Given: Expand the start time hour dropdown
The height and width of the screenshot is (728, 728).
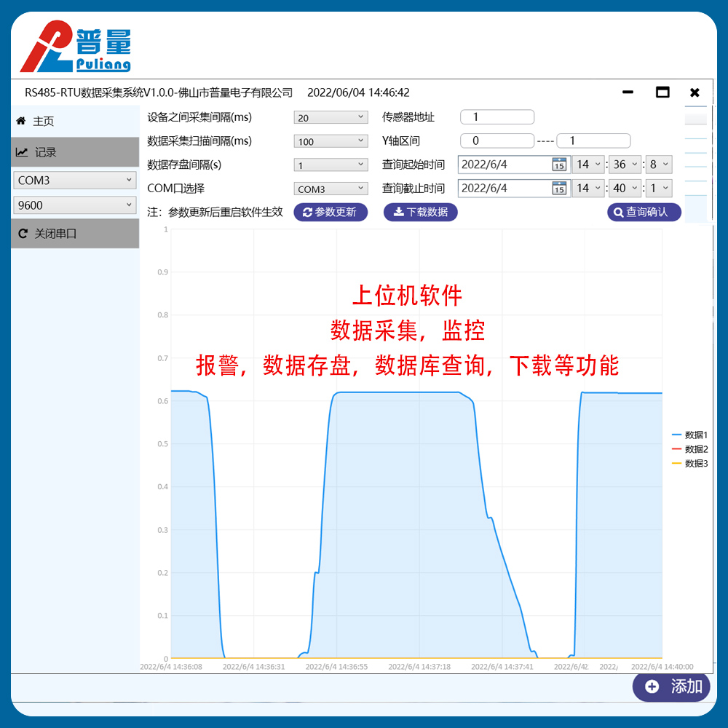Looking at the screenshot, I should click(588, 165).
